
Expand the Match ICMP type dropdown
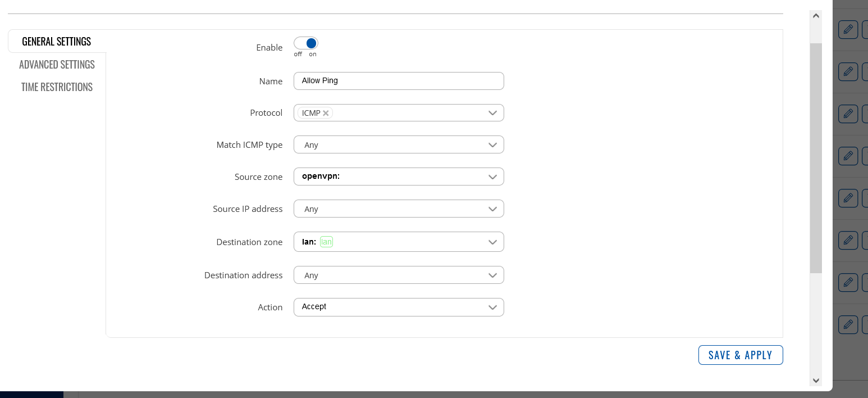[399, 145]
